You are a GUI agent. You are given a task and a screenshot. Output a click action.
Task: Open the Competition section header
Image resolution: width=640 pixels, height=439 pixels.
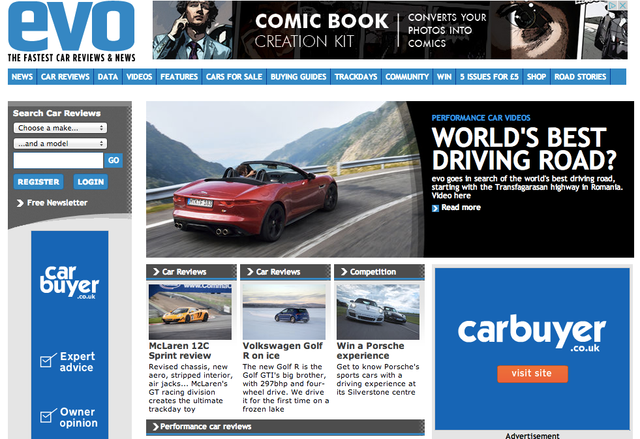pyautogui.click(x=379, y=272)
